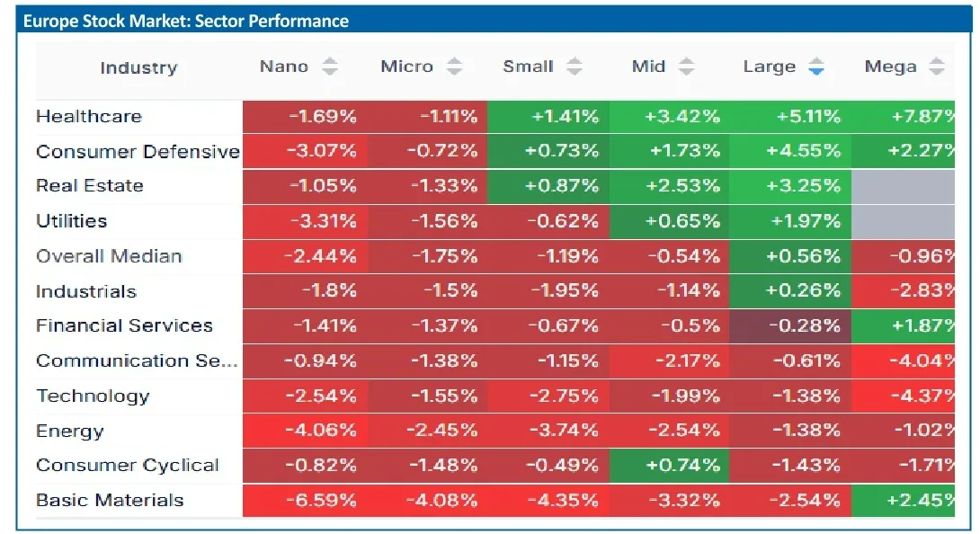Sort table by Nano column arrows
Image resolution: width=980 pixels, height=534 pixels.
[x=329, y=67]
